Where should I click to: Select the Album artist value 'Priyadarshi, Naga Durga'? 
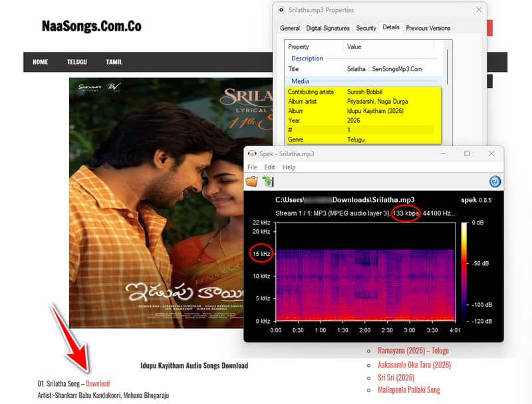point(377,102)
